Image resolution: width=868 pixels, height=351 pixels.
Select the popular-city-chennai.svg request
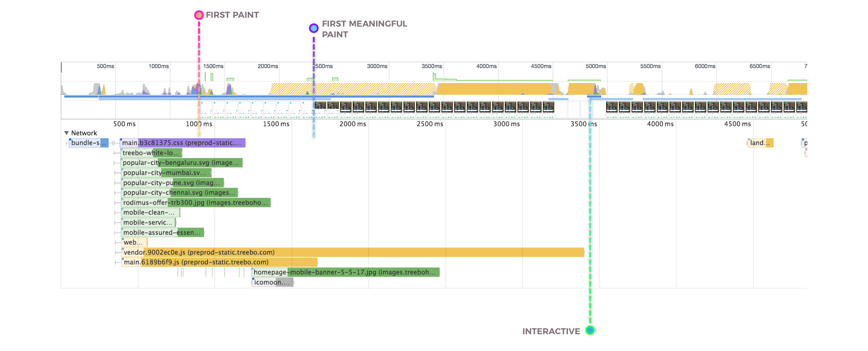[180, 193]
